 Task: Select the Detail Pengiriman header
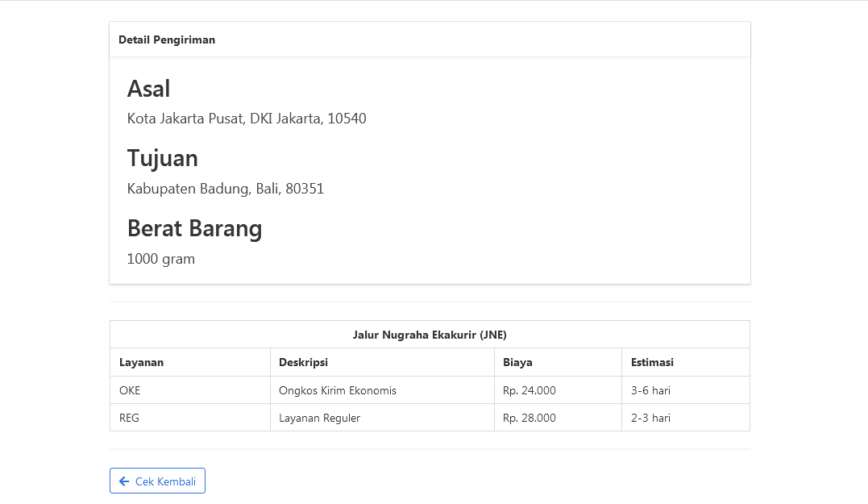[x=167, y=39]
